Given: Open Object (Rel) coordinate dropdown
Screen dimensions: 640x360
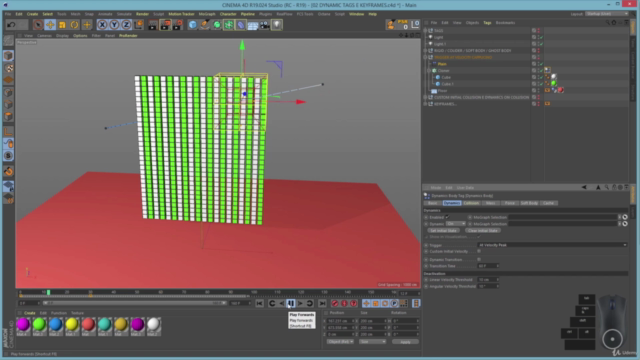Looking at the screenshot, I should tap(340, 342).
